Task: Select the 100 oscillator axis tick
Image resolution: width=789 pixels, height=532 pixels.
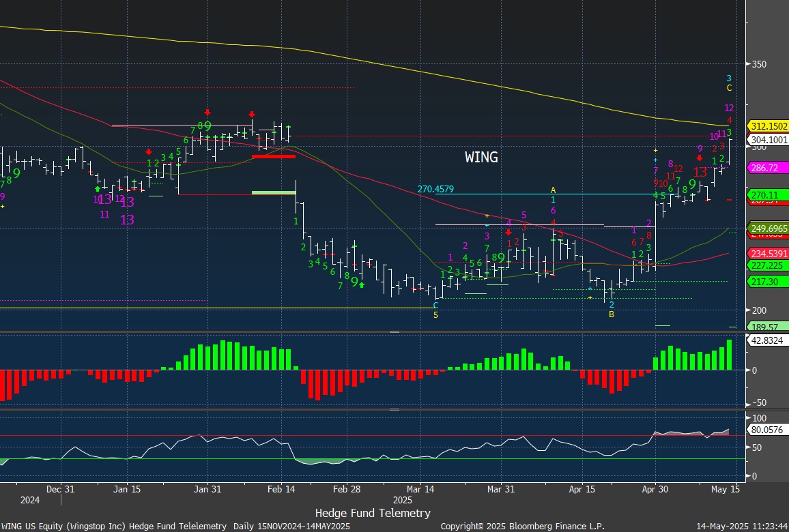Action: pyautogui.click(x=760, y=418)
